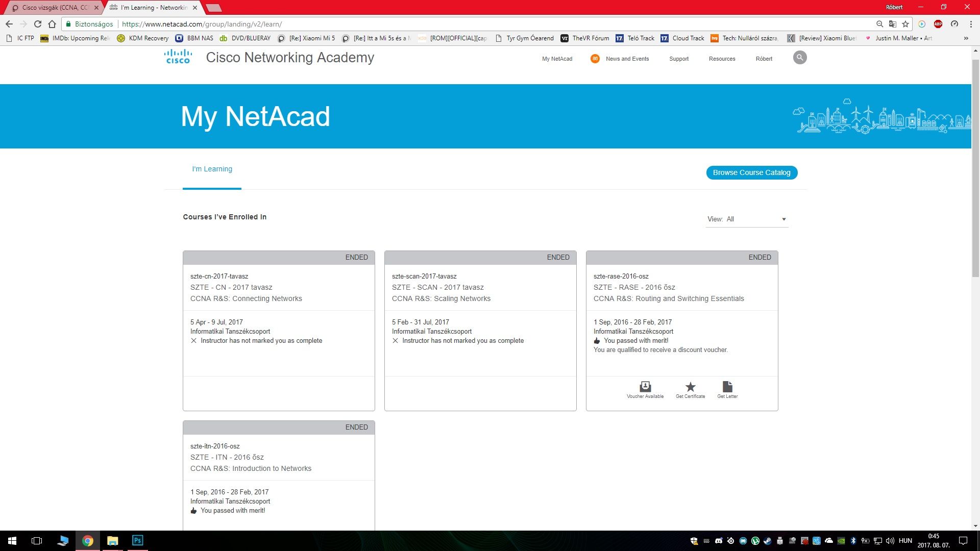The image size is (980, 551).
Task: Click the Discord tray icon
Action: click(x=719, y=541)
